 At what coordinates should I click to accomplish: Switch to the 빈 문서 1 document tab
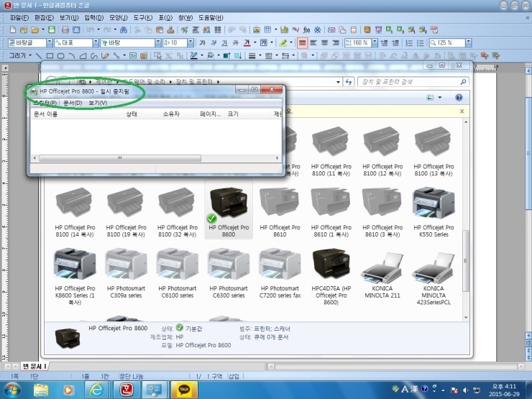(x=34, y=366)
